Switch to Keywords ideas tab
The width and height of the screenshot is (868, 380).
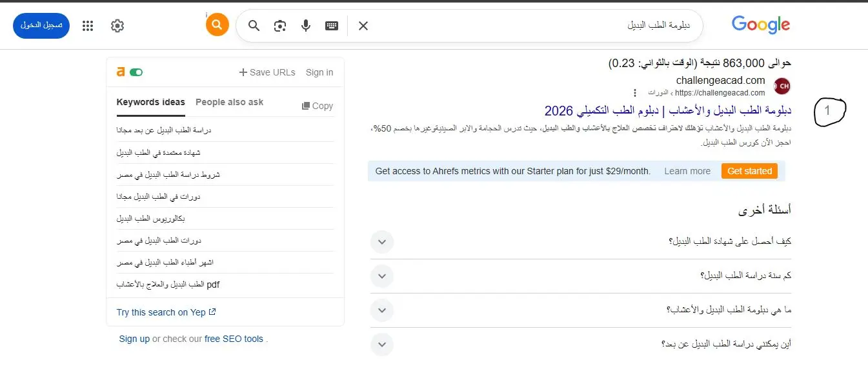150,102
